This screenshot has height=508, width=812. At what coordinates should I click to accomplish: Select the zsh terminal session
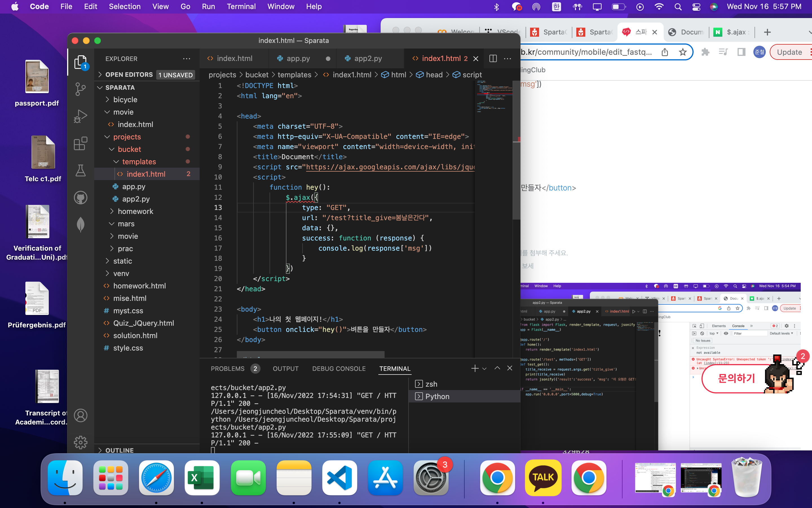(x=465, y=384)
